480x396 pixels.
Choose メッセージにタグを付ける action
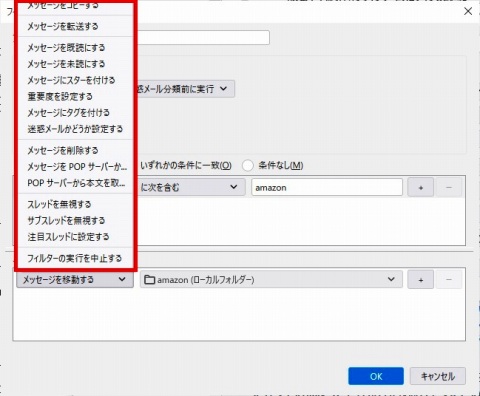point(75,113)
